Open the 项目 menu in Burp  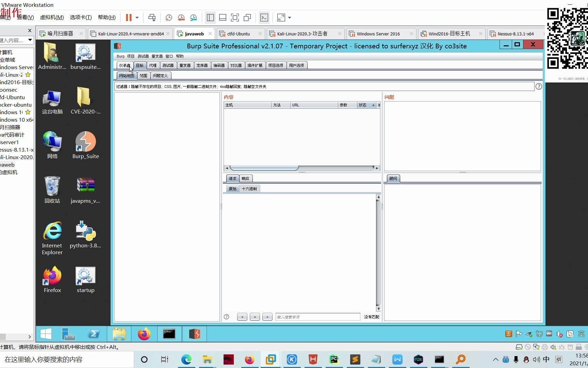pos(131,56)
